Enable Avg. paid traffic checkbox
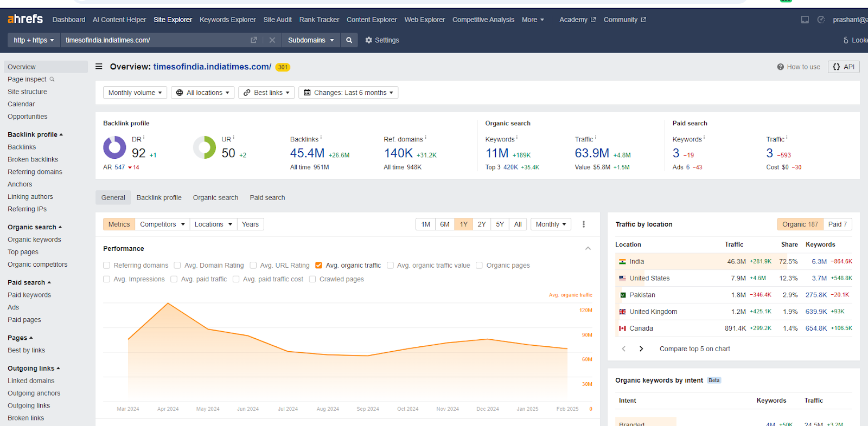This screenshot has width=868, height=426. point(174,279)
